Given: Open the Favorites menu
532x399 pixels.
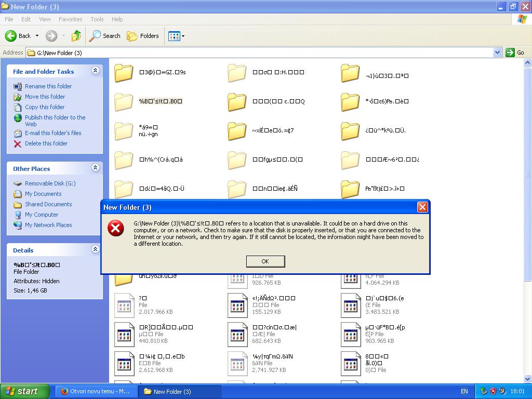Looking at the screenshot, I should [70, 19].
